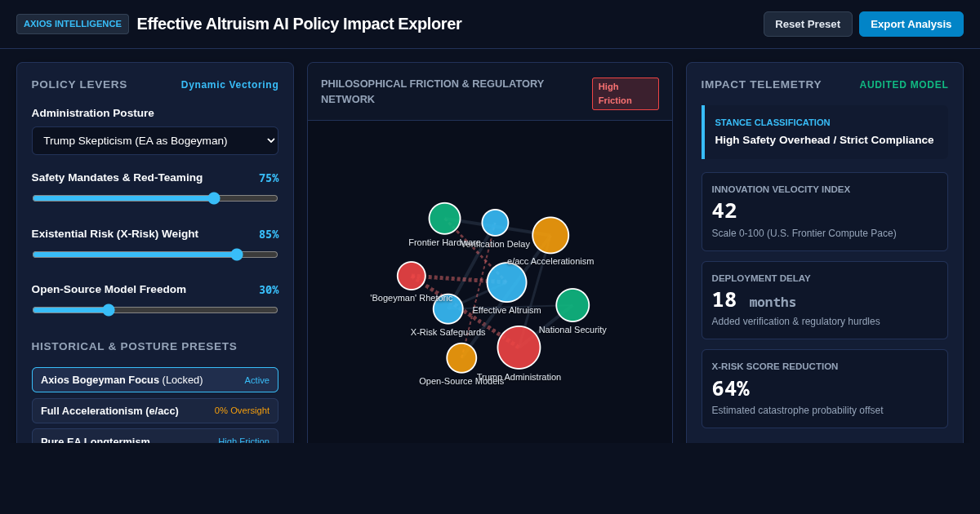Click the 'Active' preset status tag
This screenshot has height=514, width=980.
pyautogui.click(x=256, y=380)
